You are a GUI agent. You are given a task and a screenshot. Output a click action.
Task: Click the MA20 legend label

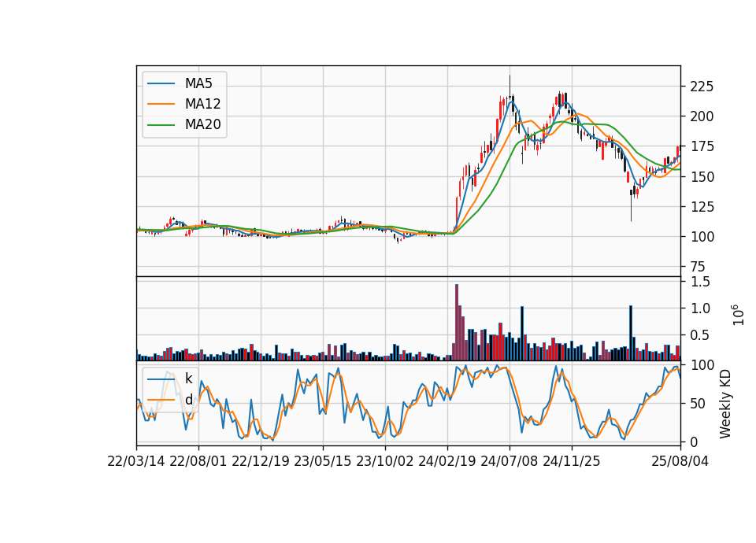coord(202,124)
